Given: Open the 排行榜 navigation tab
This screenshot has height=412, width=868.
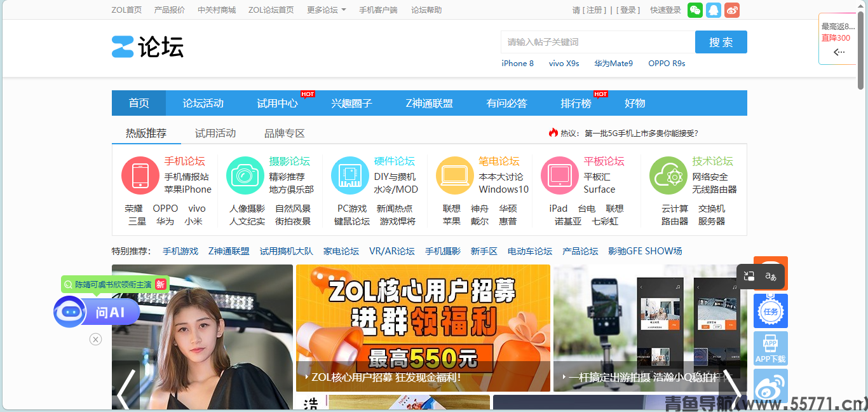Looking at the screenshot, I should pos(576,103).
